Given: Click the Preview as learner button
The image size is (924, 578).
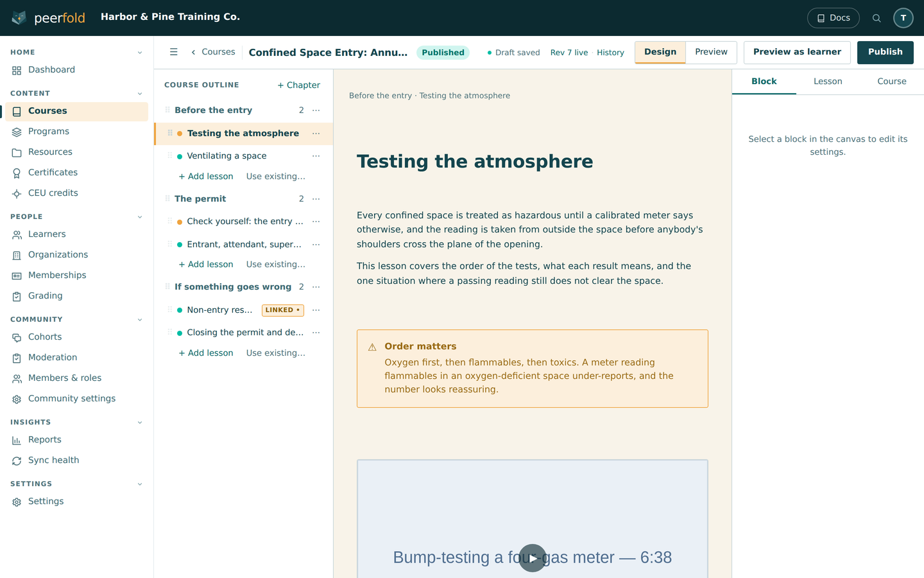Looking at the screenshot, I should pyautogui.click(x=797, y=52).
